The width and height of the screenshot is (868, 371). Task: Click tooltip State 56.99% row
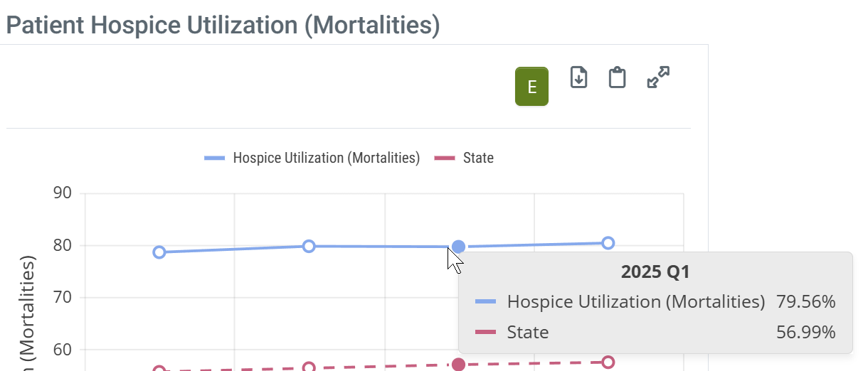pos(655,332)
